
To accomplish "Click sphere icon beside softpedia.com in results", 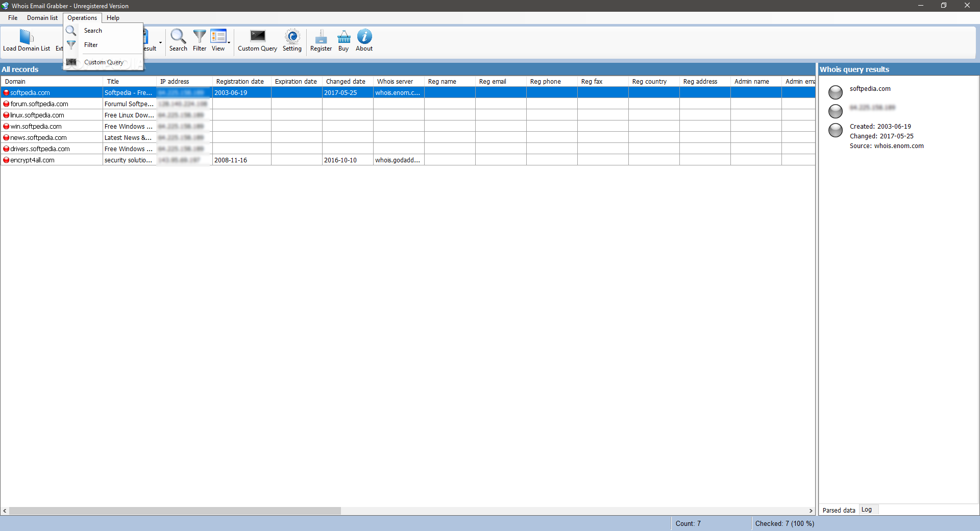I will 836,92.
